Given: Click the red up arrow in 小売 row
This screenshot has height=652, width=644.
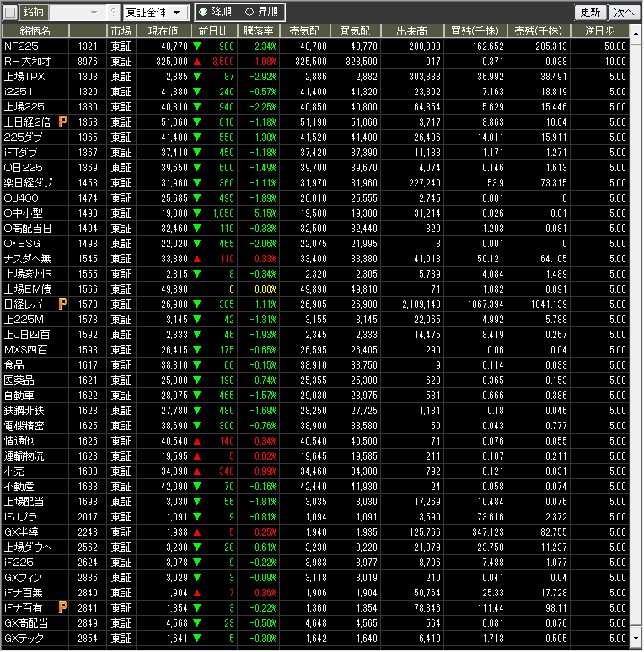Looking at the screenshot, I should 197,471.
